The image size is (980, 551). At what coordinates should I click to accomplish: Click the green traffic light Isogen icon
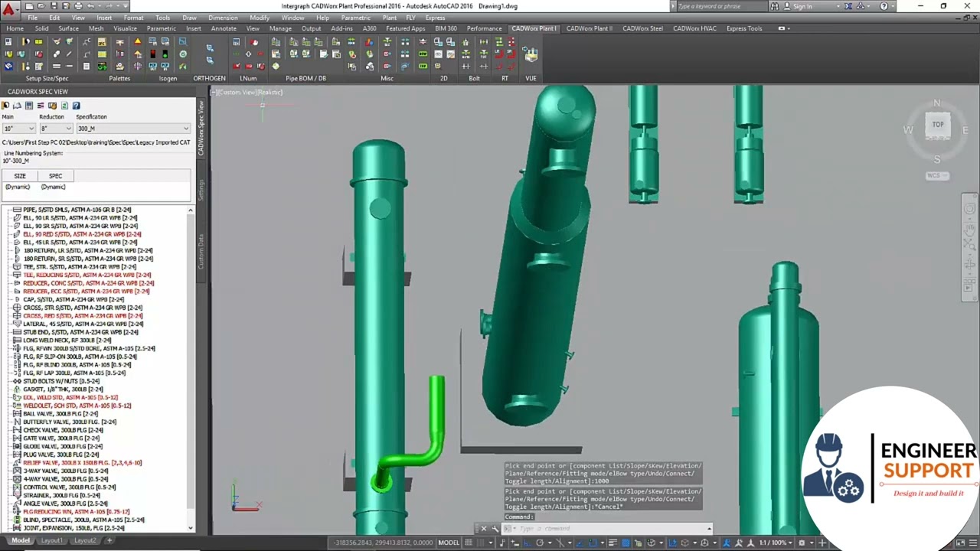tap(166, 54)
